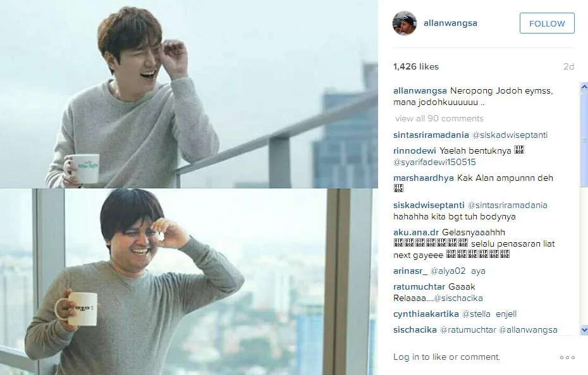This screenshot has height=375, width=588.
Task: Visit rinnodewi's profile
Action: tap(414, 151)
